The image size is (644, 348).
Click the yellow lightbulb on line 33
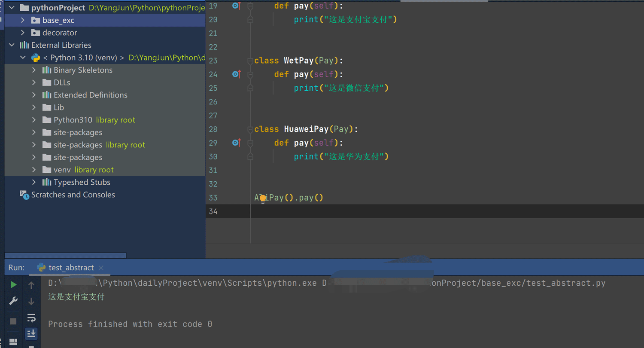263,198
